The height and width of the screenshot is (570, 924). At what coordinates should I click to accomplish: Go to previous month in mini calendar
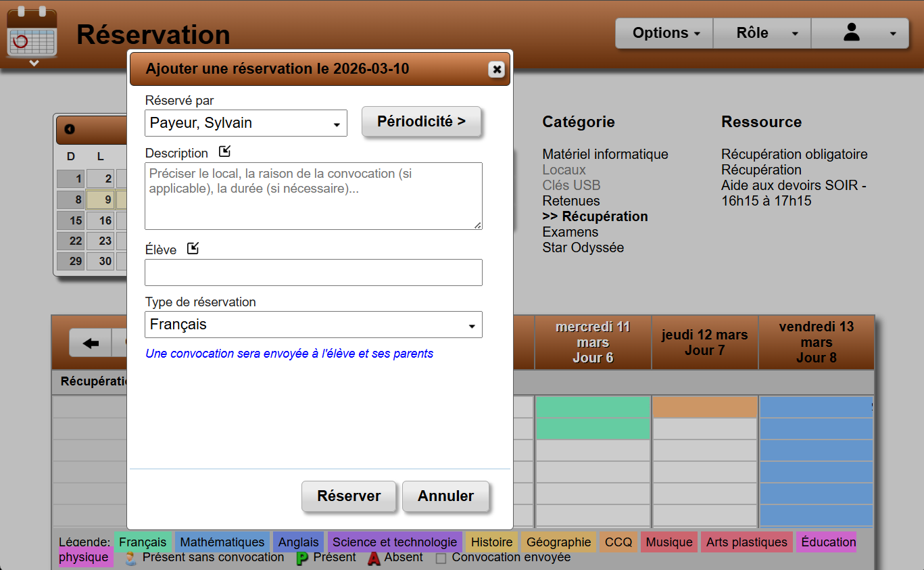70,129
